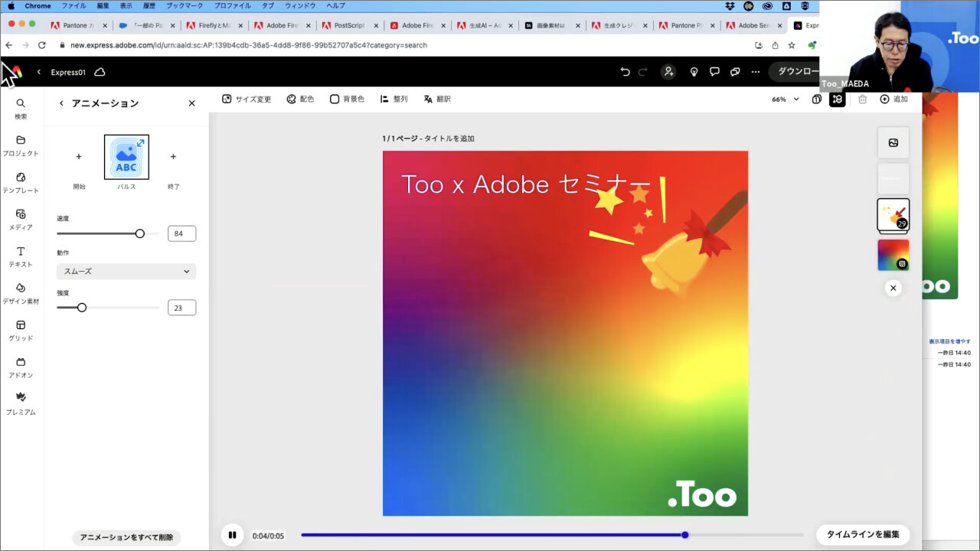Edit the 速度 value field showing 84
The image size is (980, 551).
(x=181, y=233)
